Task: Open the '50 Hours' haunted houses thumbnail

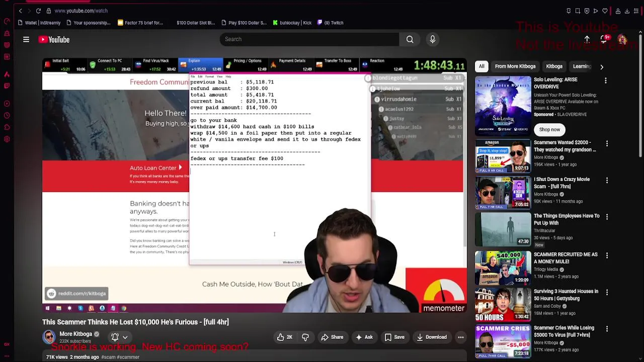Action: pos(503,305)
